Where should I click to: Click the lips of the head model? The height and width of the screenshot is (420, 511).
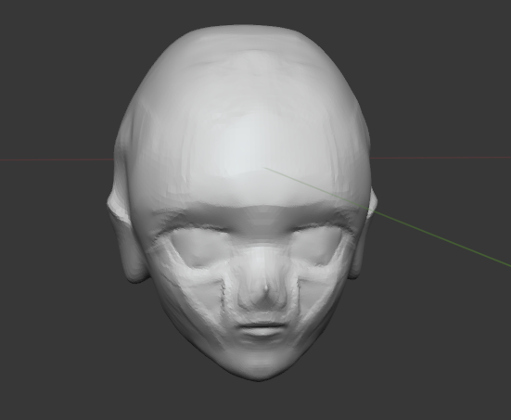(262, 330)
